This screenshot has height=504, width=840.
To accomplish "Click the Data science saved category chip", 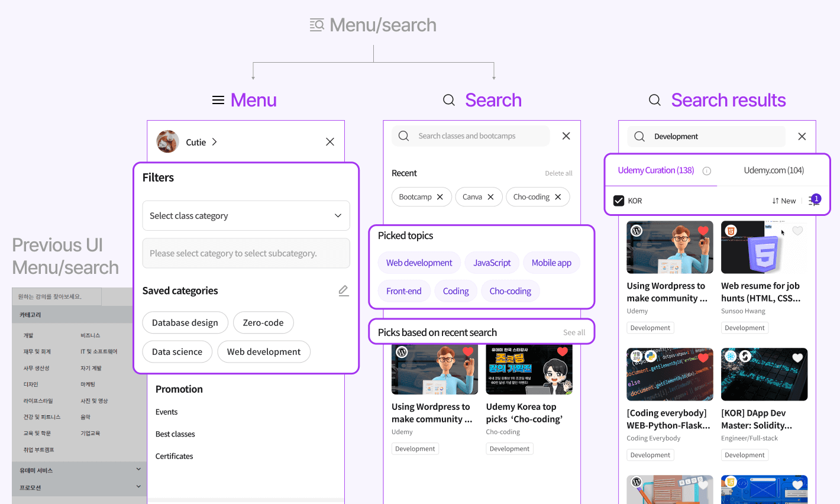I will point(177,351).
